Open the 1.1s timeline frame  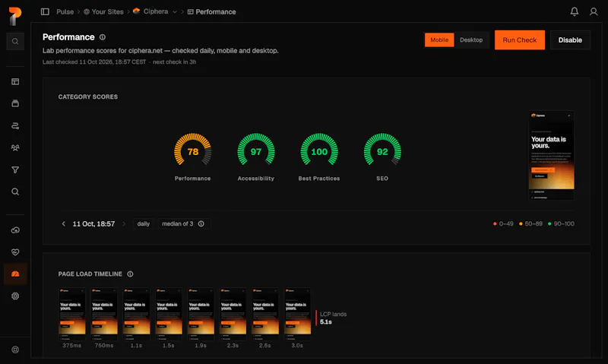[136, 314]
